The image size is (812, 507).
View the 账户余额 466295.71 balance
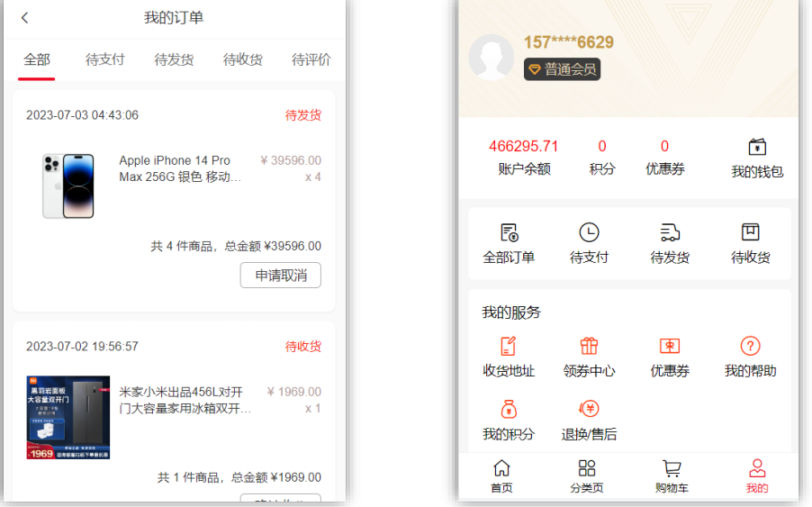click(524, 157)
